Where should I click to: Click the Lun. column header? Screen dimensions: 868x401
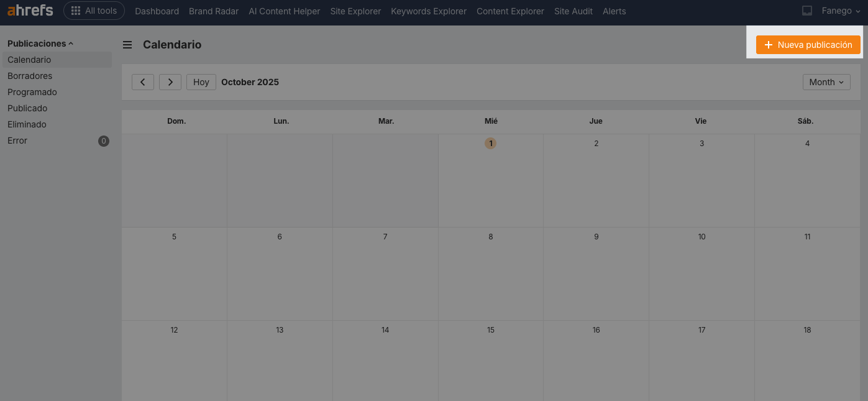[281, 121]
